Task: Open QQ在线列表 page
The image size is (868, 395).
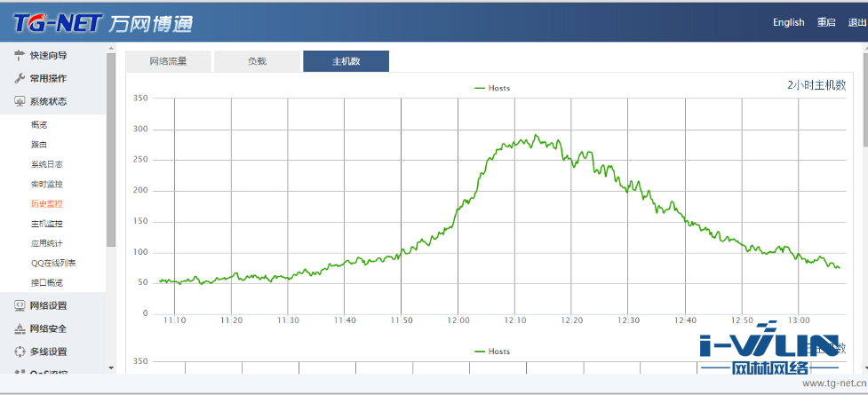Action: [x=53, y=263]
